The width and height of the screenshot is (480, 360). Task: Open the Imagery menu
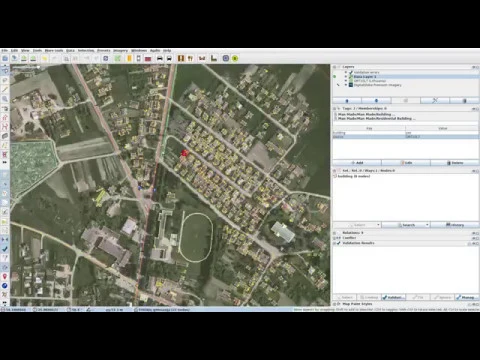pyautogui.click(x=120, y=51)
